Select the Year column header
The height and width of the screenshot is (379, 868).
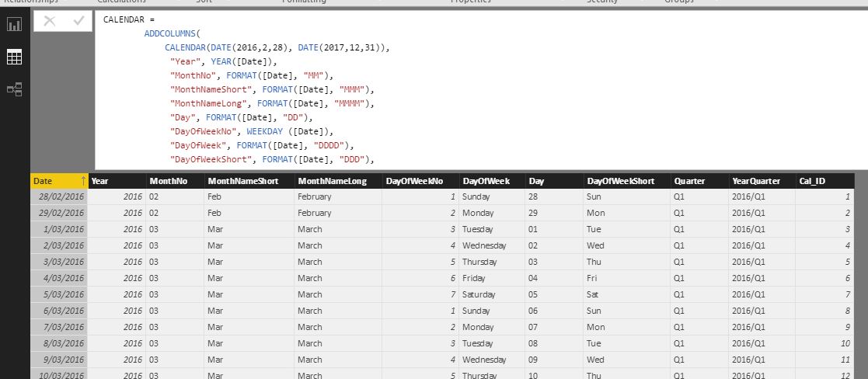click(x=117, y=181)
